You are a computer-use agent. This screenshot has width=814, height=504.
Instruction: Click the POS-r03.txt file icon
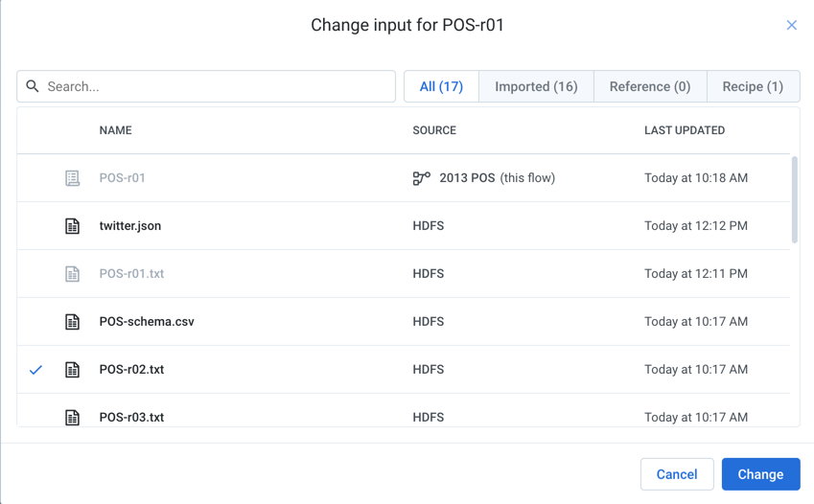click(73, 417)
